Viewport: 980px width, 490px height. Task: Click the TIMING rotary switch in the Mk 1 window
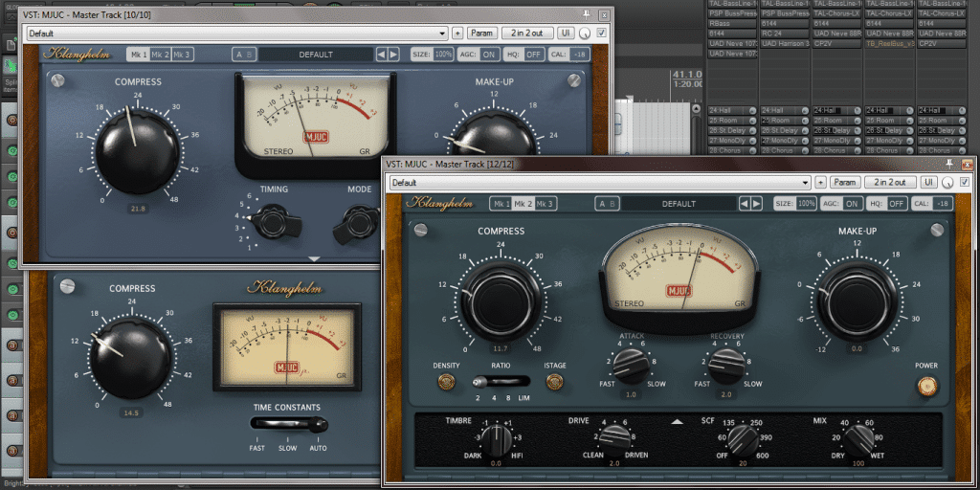click(x=275, y=220)
